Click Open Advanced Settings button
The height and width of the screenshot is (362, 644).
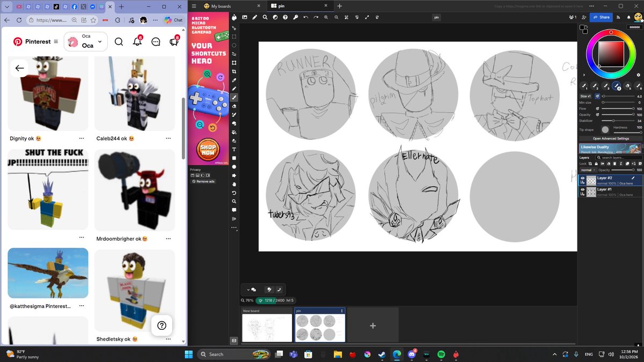pyautogui.click(x=611, y=138)
